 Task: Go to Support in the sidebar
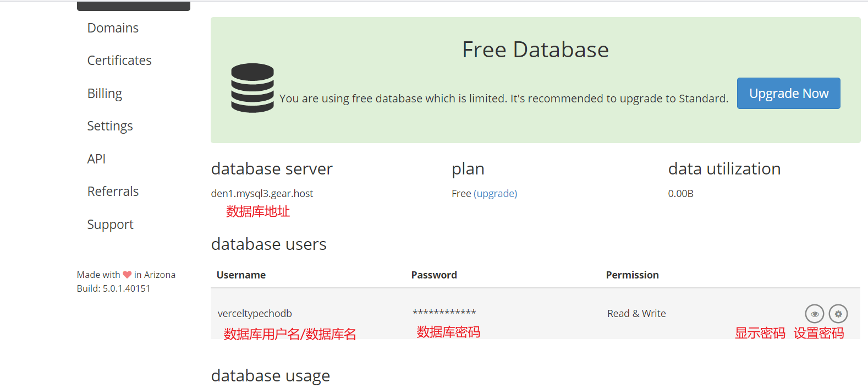click(110, 225)
